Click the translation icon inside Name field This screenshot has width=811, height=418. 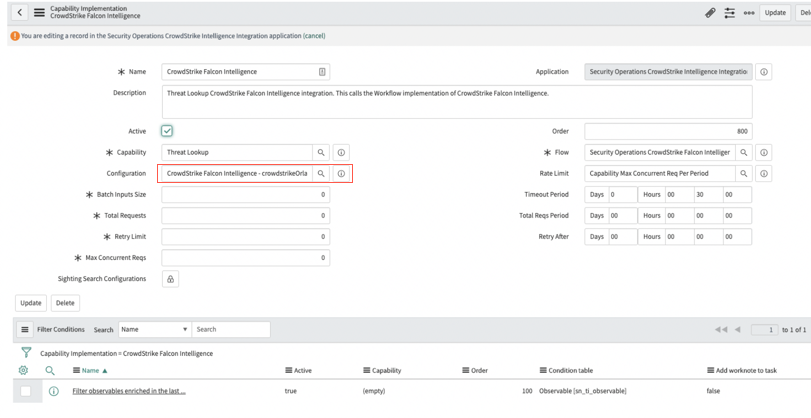[322, 72]
